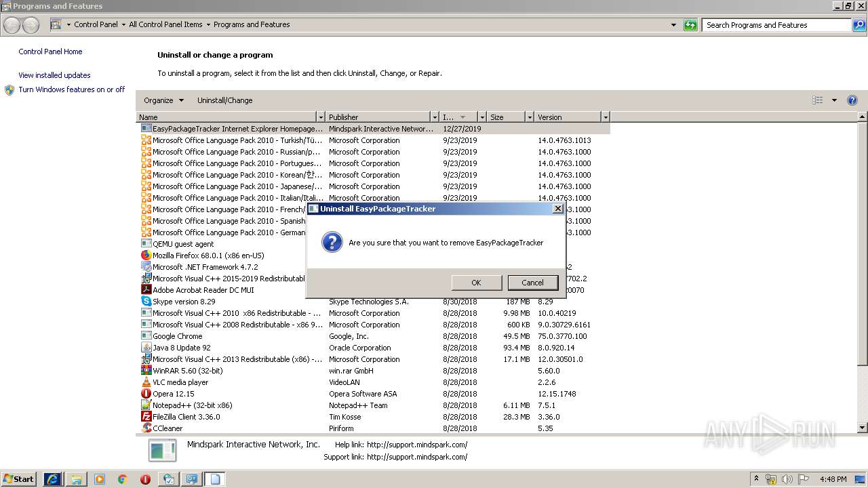This screenshot has width=868, height=488.
Task: Open Windows Explorer folder taskbar icon
Action: coord(77,479)
